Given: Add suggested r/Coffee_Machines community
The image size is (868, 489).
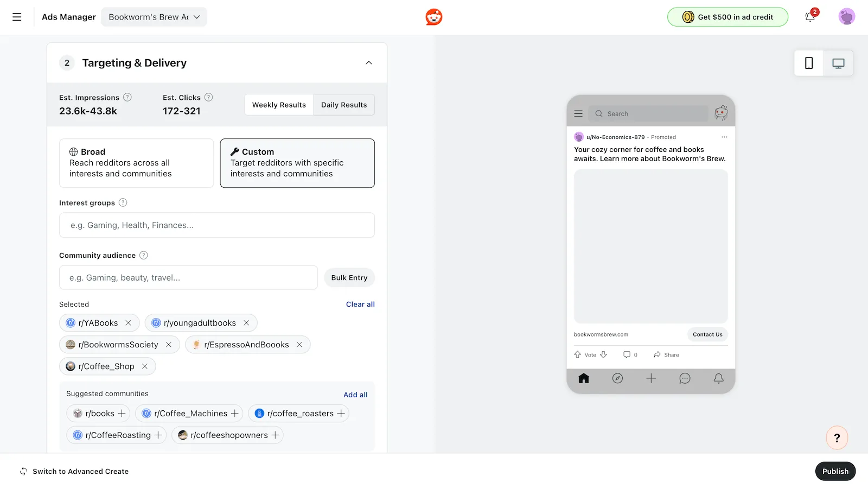Looking at the screenshot, I should point(234,414).
